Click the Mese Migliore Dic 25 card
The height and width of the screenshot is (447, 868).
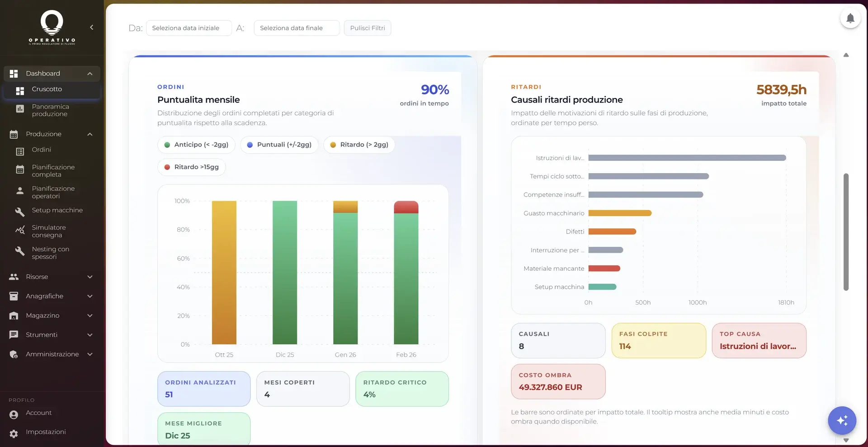click(x=204, y=429)
